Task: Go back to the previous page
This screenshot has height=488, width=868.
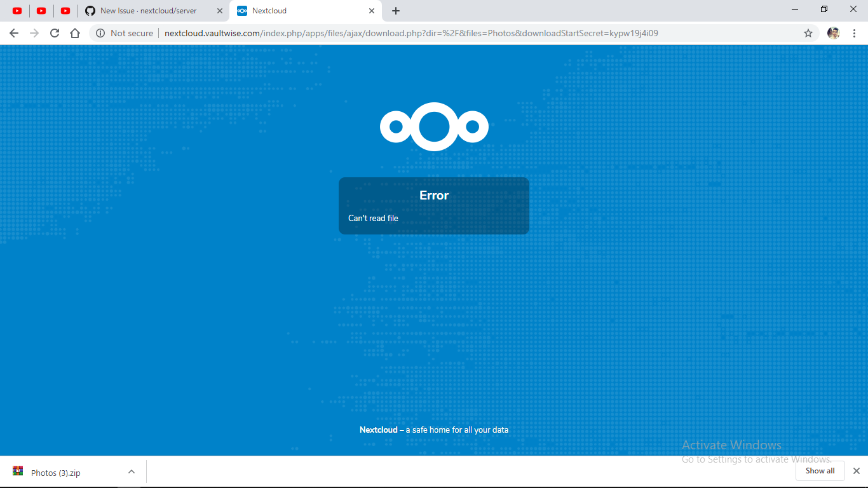Action: (x=14, y=33)
